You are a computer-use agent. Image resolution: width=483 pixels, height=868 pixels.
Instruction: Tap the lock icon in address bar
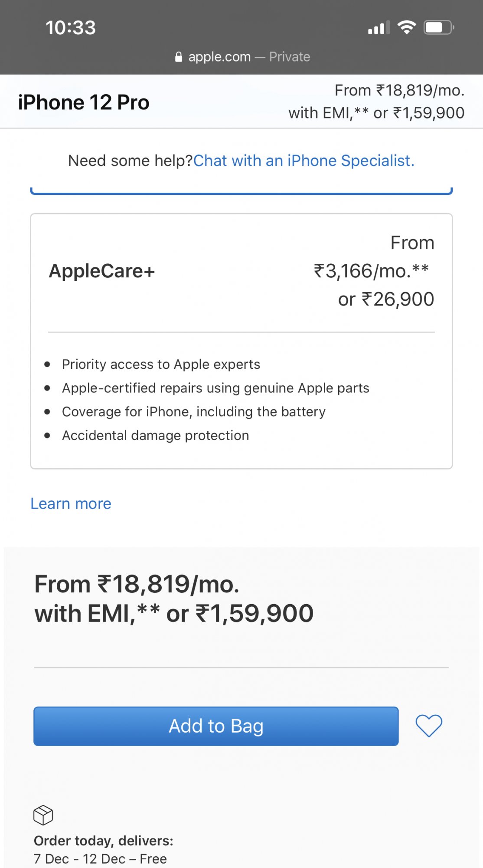(x=178, y=57)
